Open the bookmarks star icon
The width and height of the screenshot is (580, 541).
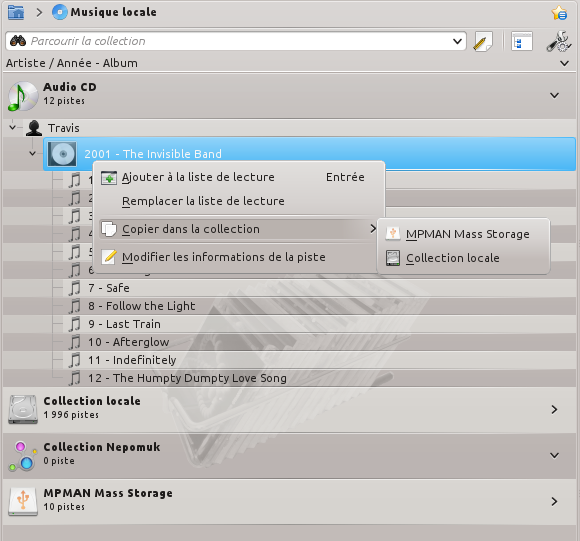559,13
